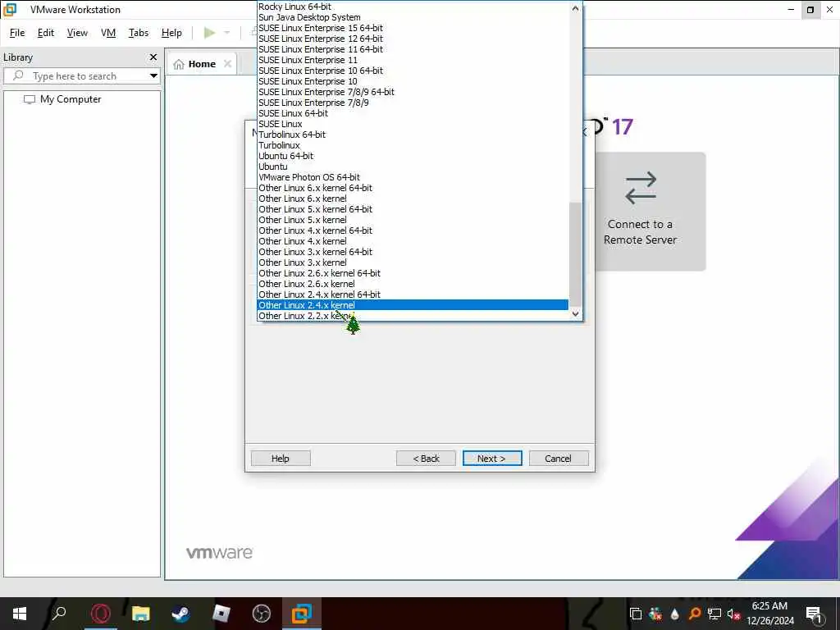The width and height of the screenshot is (840, 630).
Task: Select SUSE Linux Enterprise 7/8/9 64-bit
Action: 413,92
